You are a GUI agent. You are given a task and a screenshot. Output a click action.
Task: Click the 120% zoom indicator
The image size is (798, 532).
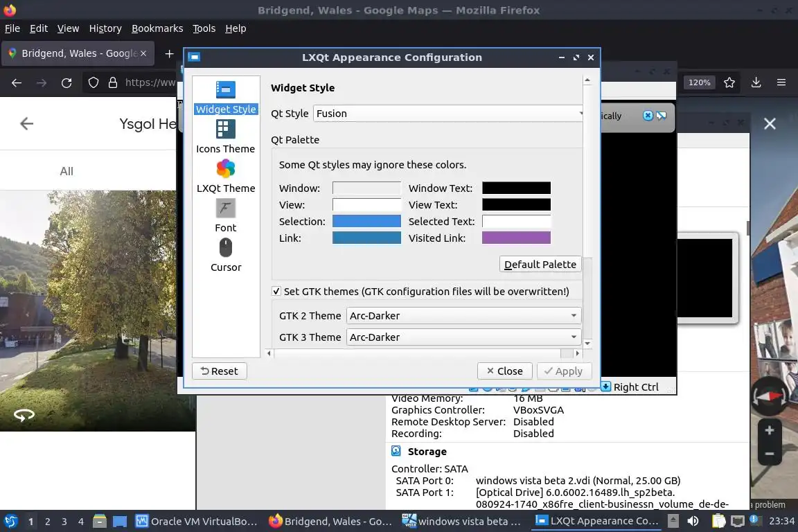[699, 82]
